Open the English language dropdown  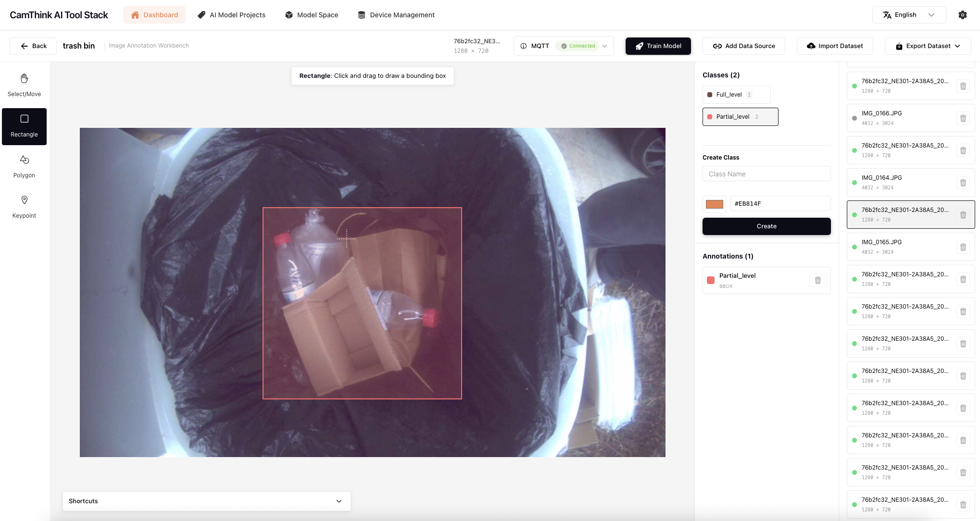point(908,15)
